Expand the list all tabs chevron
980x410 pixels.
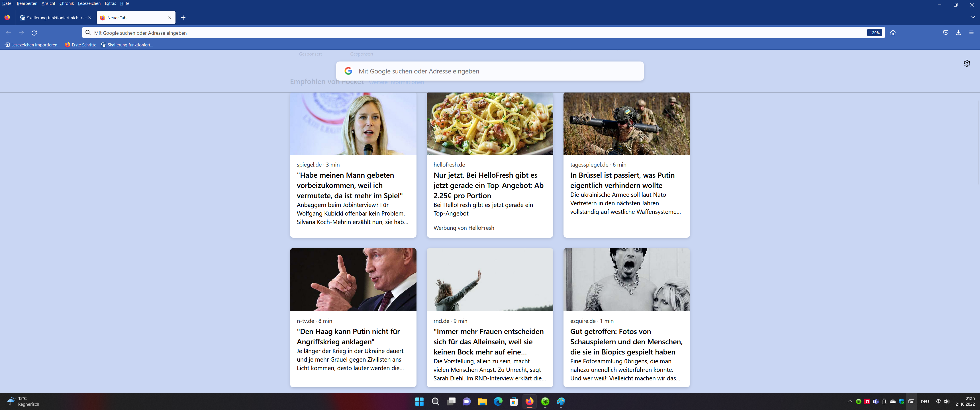(x=972, y=17)
